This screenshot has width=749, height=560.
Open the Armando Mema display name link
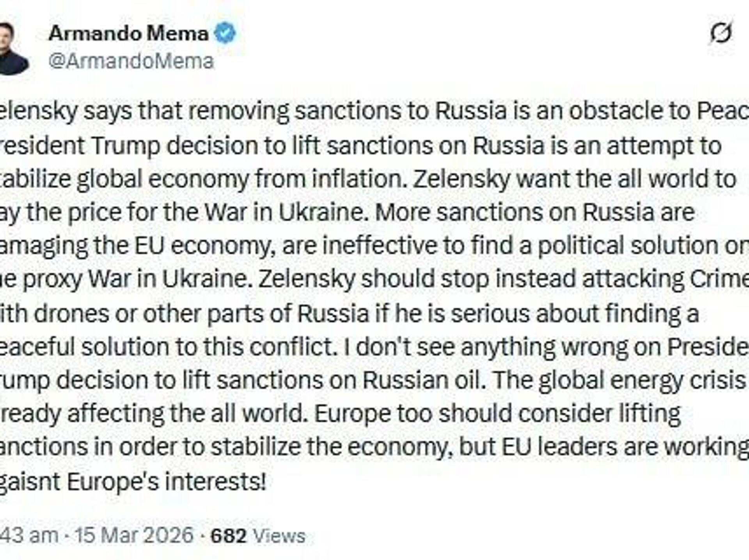click(x=128, y=34)
